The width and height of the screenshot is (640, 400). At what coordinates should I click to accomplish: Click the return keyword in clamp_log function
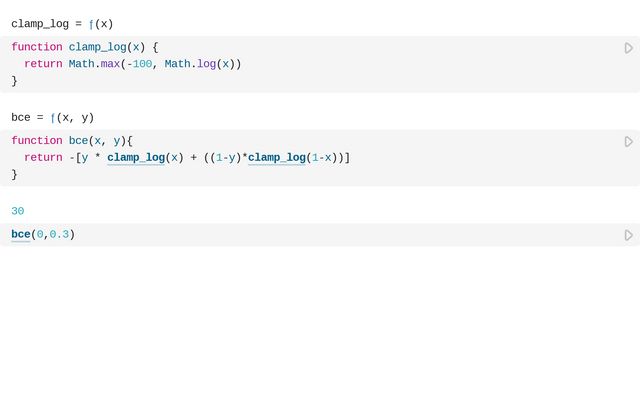click(43, 64)
